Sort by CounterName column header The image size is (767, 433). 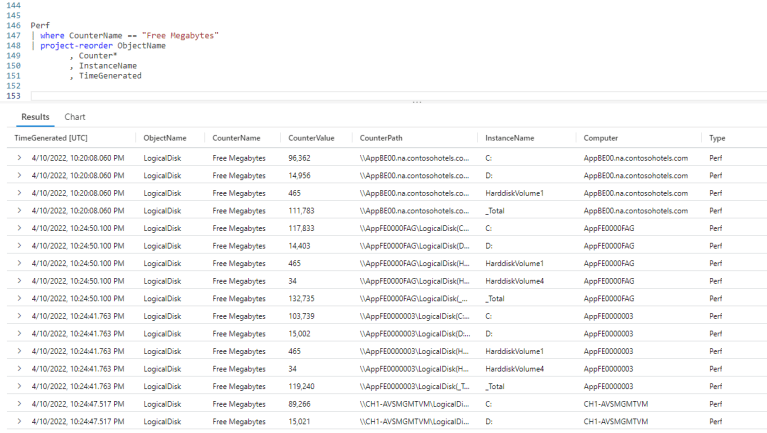(x=236, y=138)
